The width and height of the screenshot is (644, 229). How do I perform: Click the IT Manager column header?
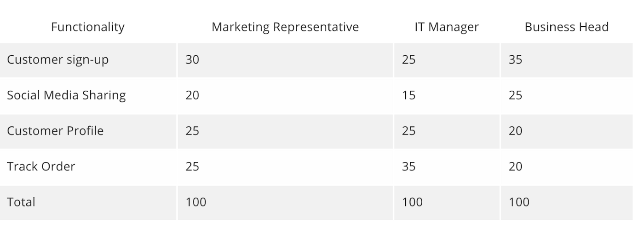(446, 27)
